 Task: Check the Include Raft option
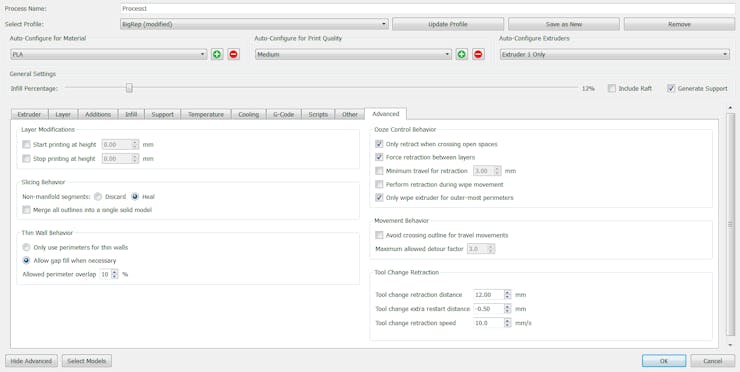point(612,88)
